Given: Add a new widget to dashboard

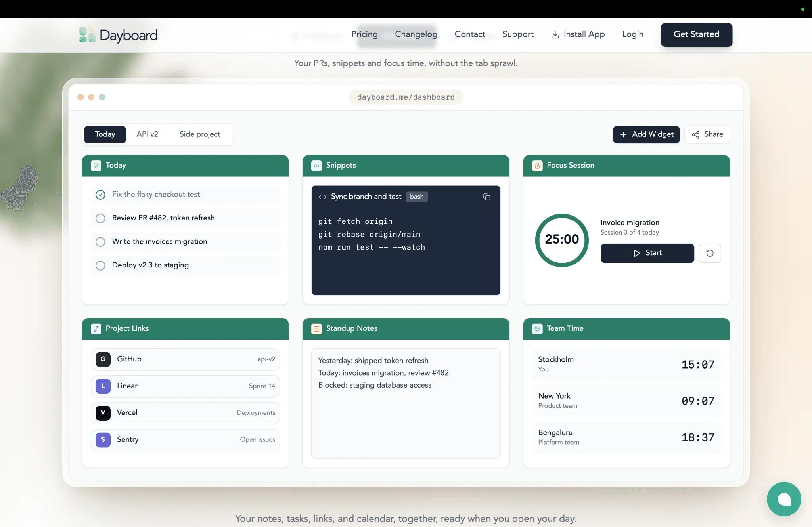Looking at the screenshot, I should [x=646, y=134].
